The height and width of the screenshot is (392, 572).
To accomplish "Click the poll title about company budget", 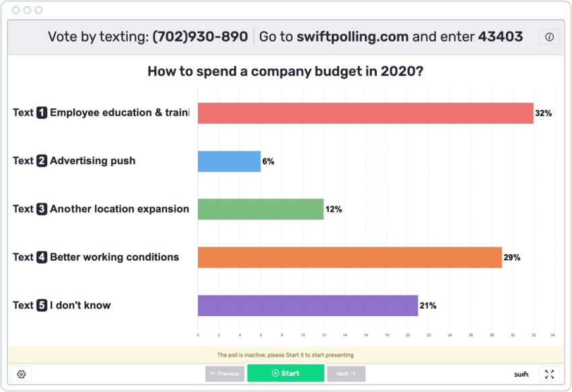I will coord(286,71).
